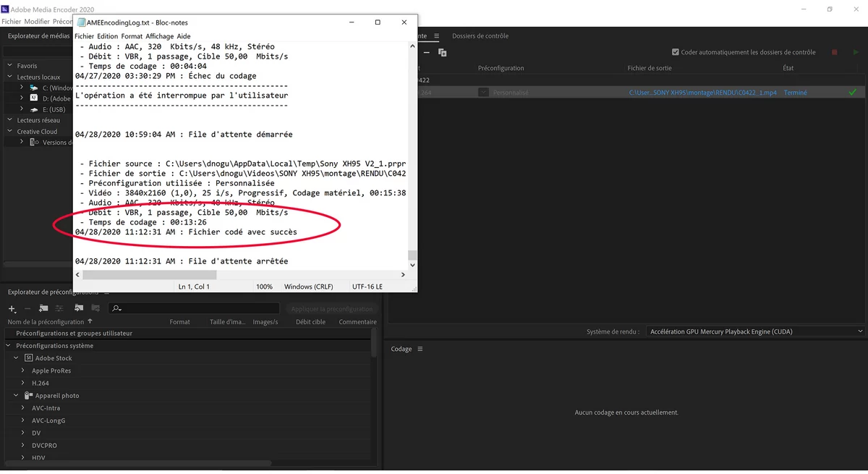Click the E: USB drive icon
Screen dimensions: 868x474
pos(34,109)
